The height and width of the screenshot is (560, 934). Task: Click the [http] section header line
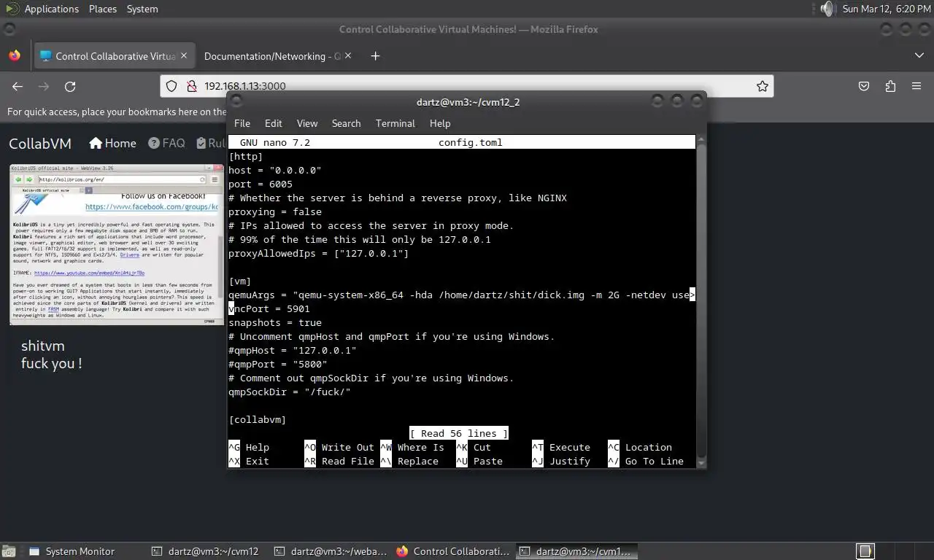pyautogui.click(x=246, y=156)
